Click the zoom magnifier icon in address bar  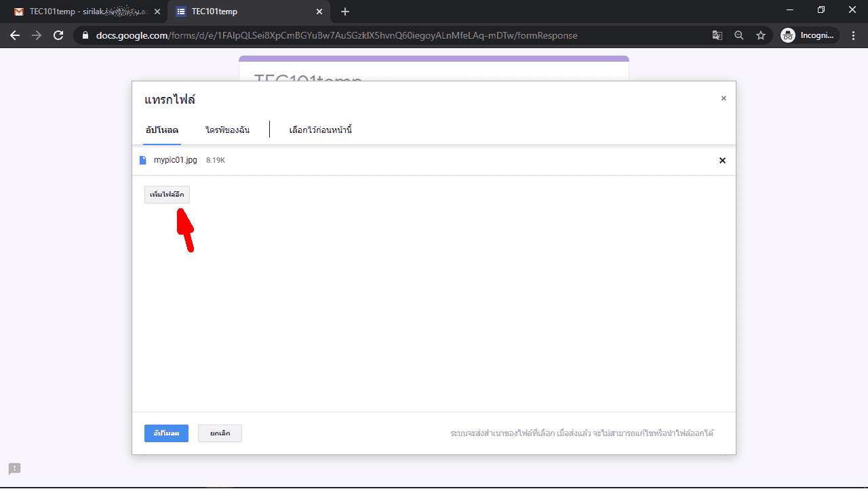[x=739, y=35]
